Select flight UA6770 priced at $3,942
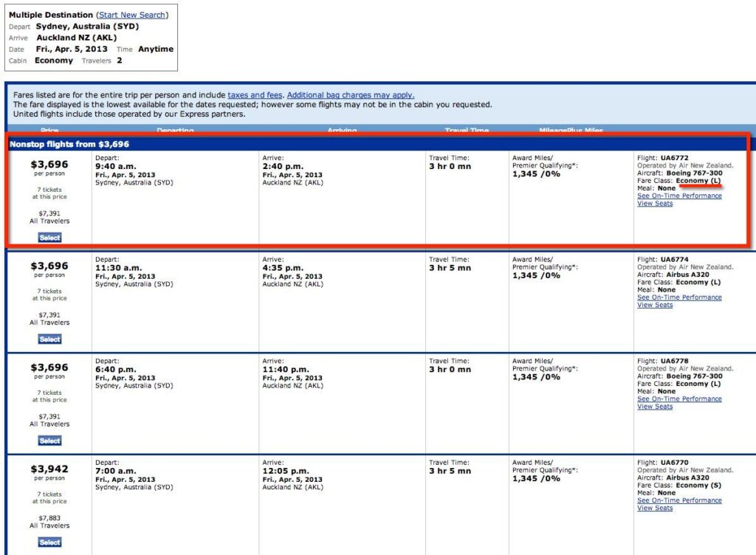The width and height of the screenshot is (756, 555). [49, 542]
